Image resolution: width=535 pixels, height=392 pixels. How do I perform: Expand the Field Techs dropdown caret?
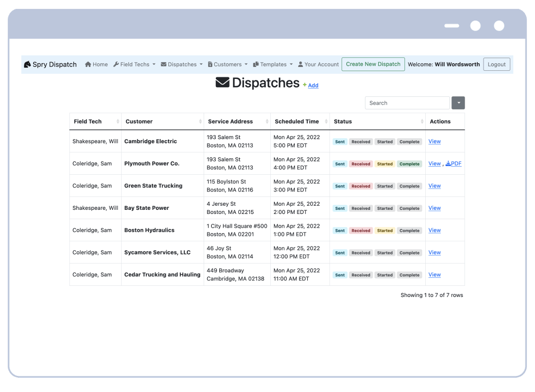[x=154, y=64]
